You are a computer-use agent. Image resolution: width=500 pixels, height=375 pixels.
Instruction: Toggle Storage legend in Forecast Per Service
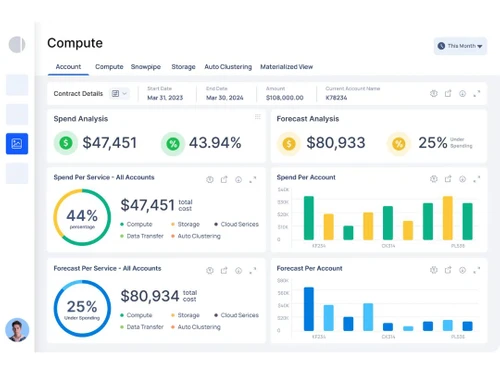[x=185, y=315]
